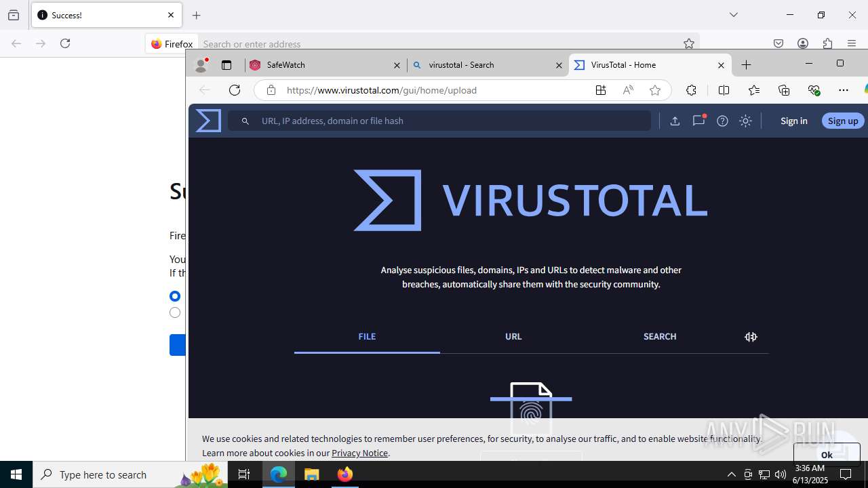Image resolution: width=868 pixels, height=488 pixels.
Task: Bookmark page with Firefox star icon
Action: coord(689,43)
